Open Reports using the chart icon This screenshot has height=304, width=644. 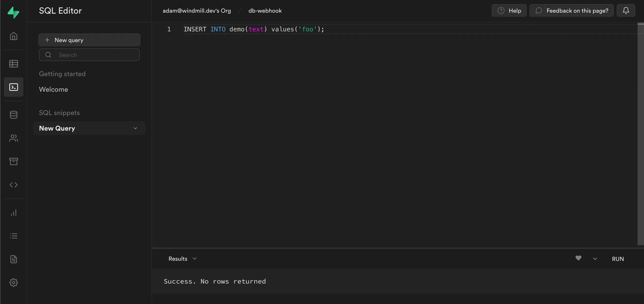click(13, 212)
